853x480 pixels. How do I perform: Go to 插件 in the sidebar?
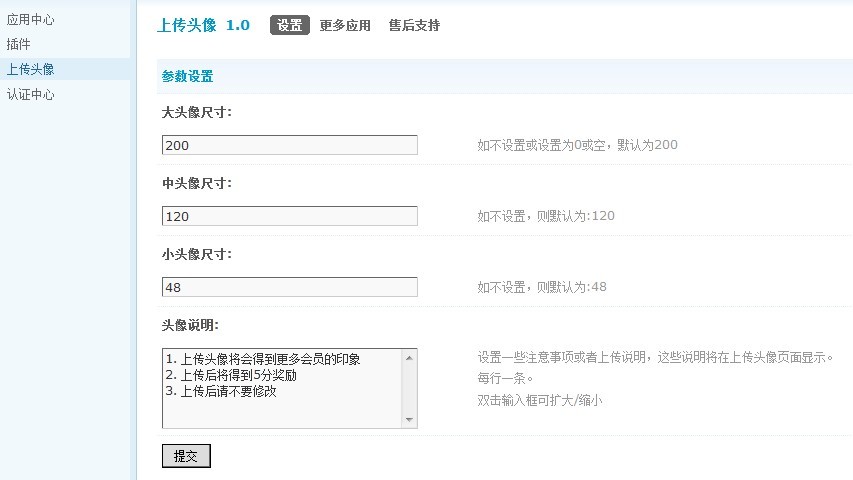(x=19, y=44)
